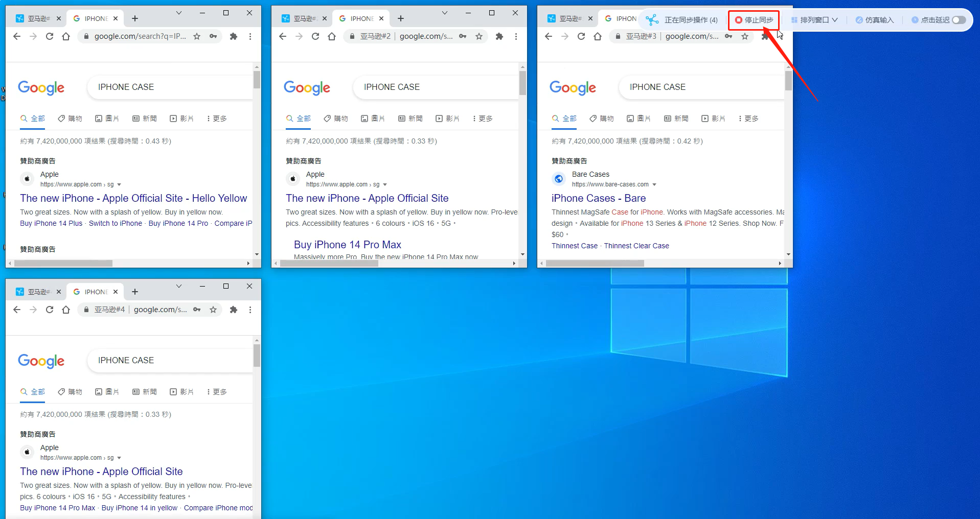Go back in 亚马逊#2 window
Screen dimensions: 980x519
(x=283, y=36)
